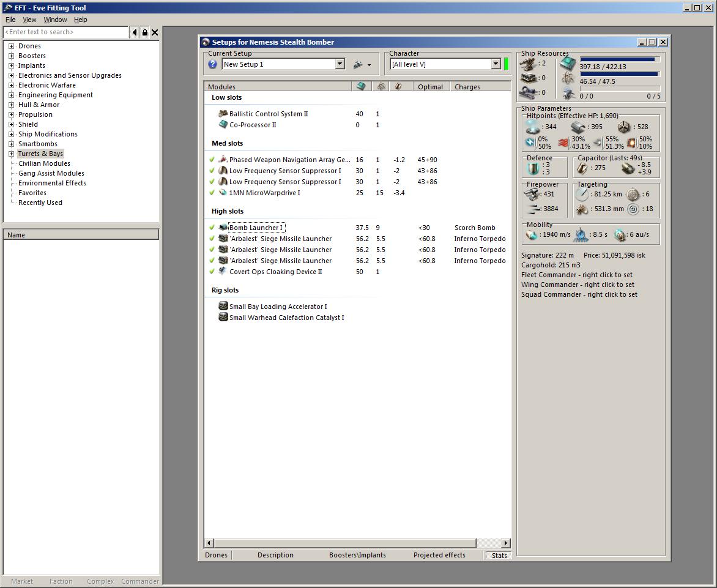This screenshot has width=717, height=588.
Task: Switch to the Description tab
Action: [x=275, y=555]
